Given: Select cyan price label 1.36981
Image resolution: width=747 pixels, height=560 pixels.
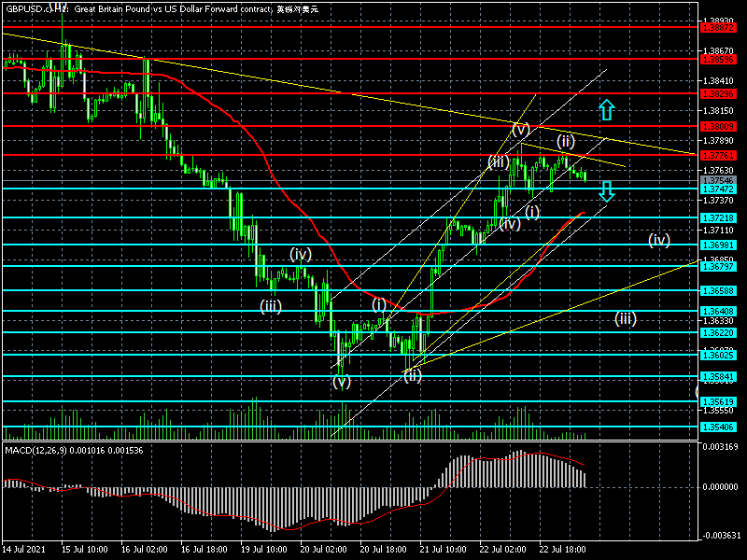Looking at the screenshot, I should point(718,245).
